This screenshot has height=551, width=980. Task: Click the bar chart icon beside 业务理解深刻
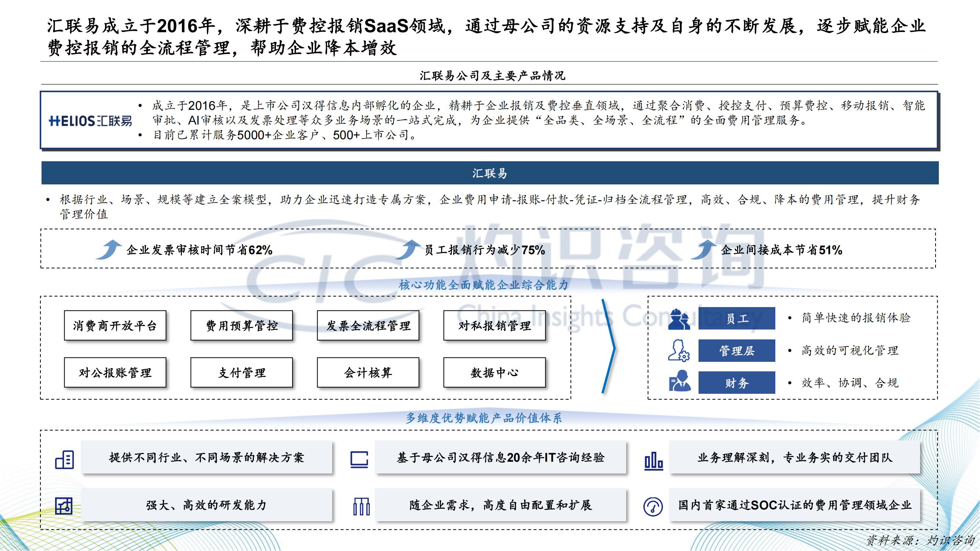(654, 461)
